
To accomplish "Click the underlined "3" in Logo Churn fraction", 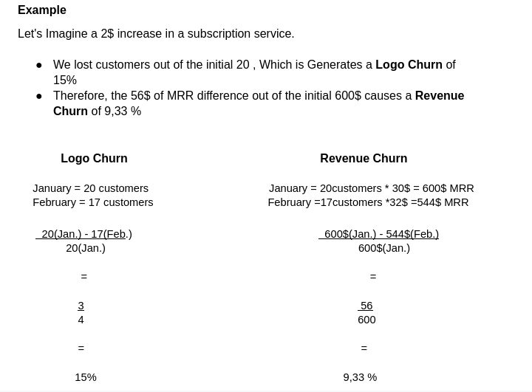I will (x=81, y=306).
